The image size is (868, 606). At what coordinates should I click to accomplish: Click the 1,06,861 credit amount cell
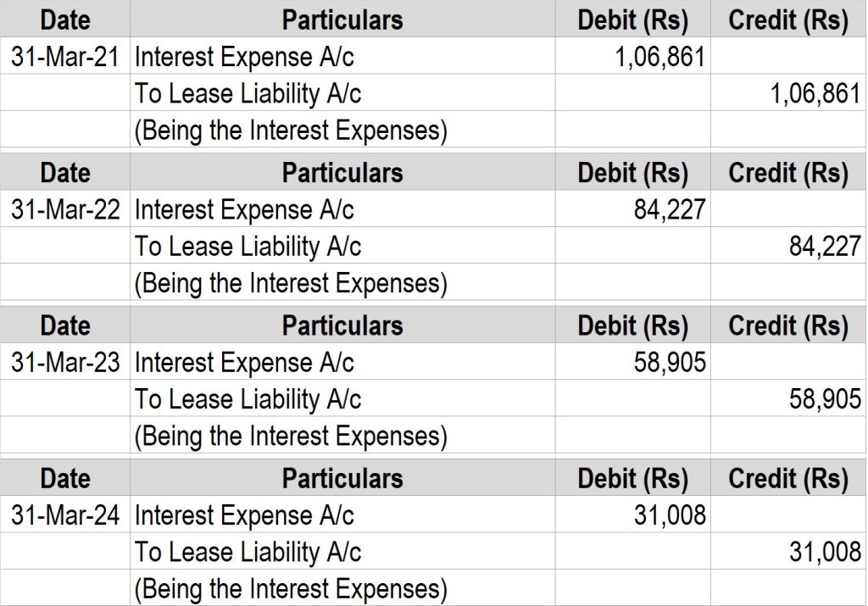point(813,93)
